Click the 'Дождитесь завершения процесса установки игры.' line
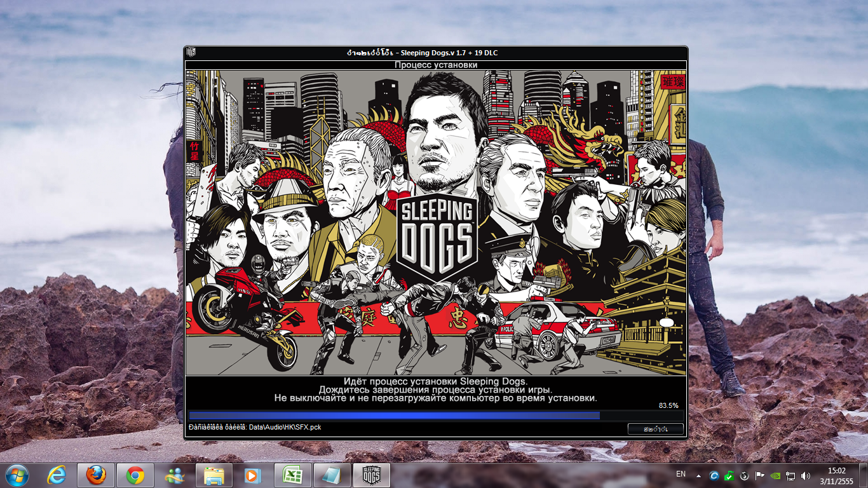Screen dimensions: 868x488 click(x=435, y=389)
